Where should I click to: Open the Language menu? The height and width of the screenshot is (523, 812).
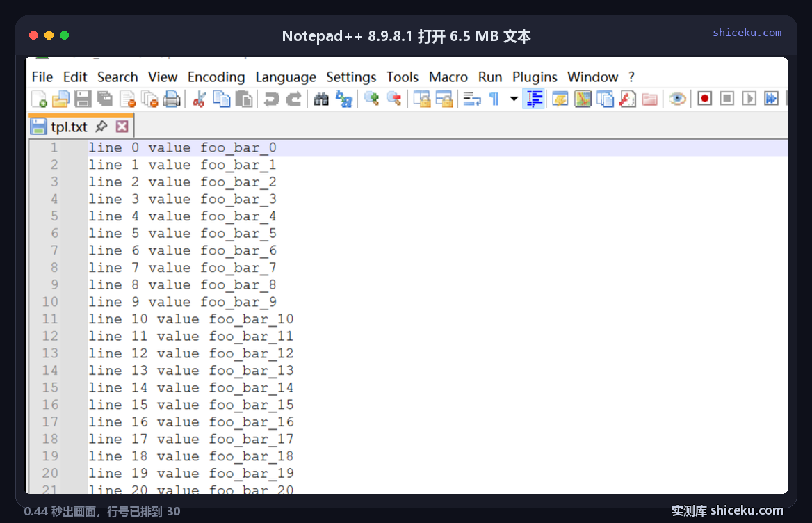tap(285, 77)
